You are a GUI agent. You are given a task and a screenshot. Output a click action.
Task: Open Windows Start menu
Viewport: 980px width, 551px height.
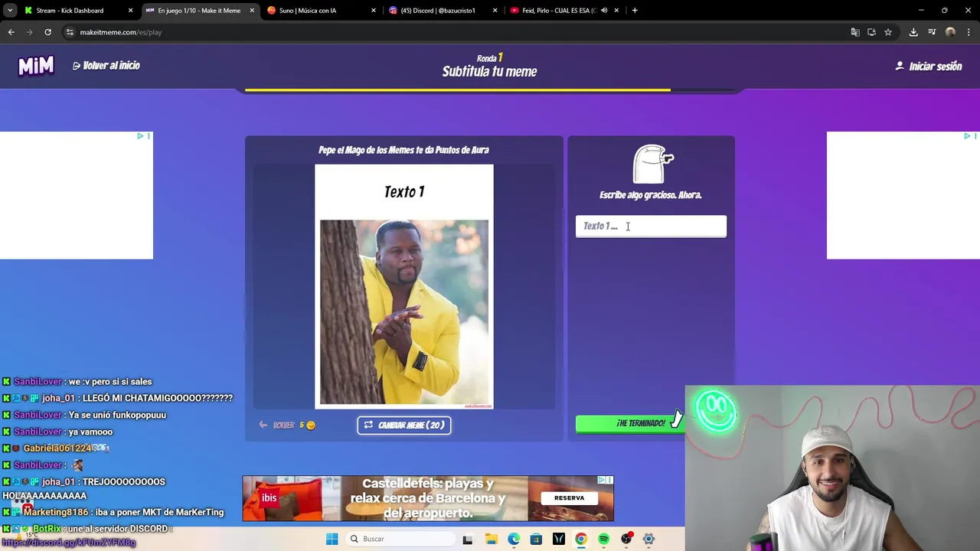332,540
